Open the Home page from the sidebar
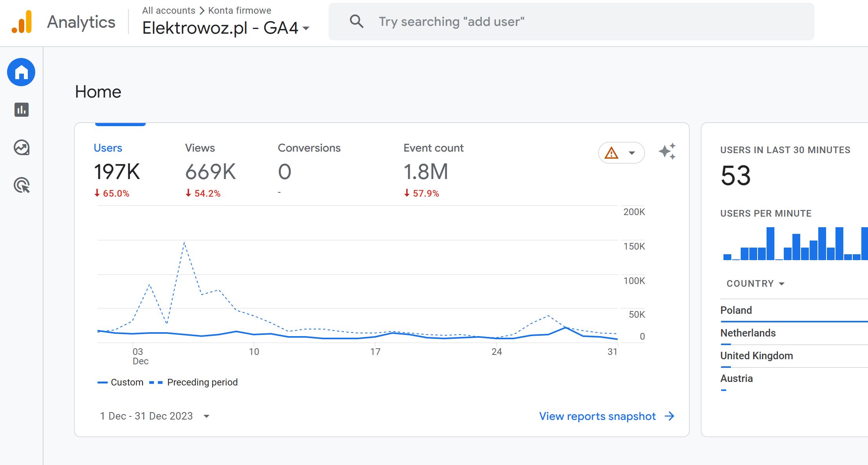Image resolution: width=868 pixels, height=465 pixels. point(21,72)
